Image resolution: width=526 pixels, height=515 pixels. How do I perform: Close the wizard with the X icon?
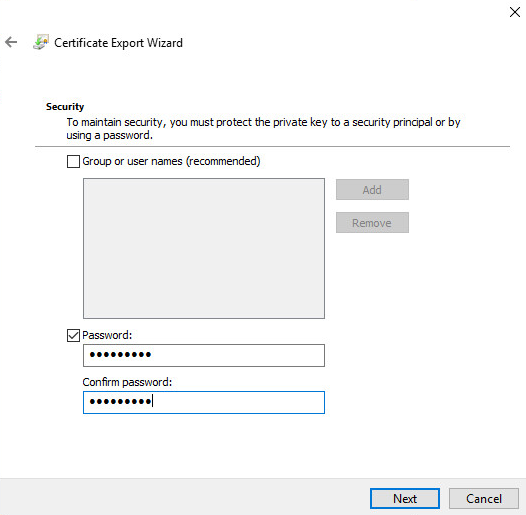coord(515,12)
